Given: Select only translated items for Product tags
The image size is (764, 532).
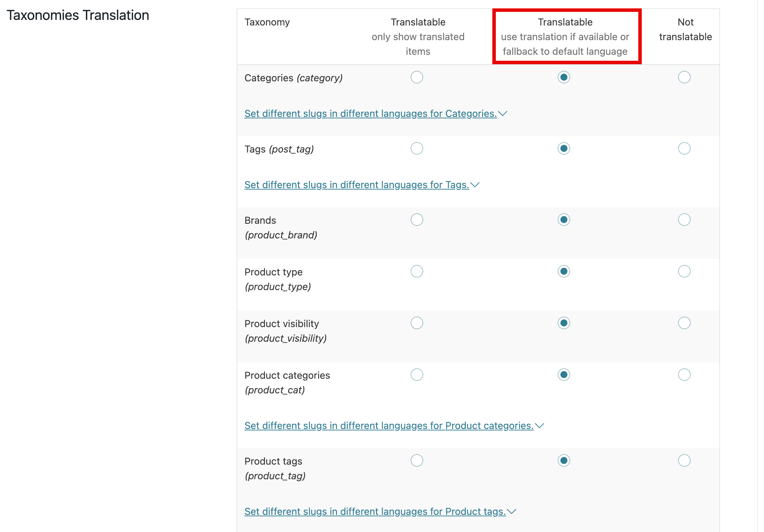Looking at the screenshot, I should [x=417, y=460].
